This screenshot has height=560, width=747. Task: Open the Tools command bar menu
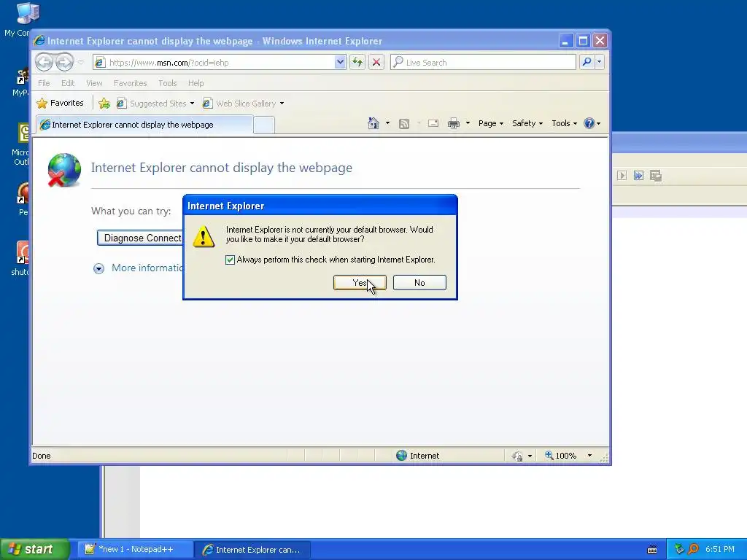click(x=564, y=123)
